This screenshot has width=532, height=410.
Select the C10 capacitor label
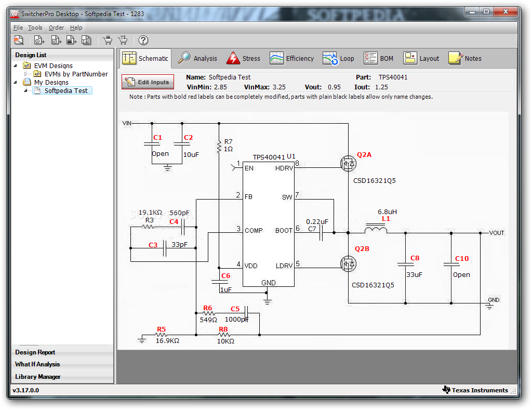pos(462,258)
